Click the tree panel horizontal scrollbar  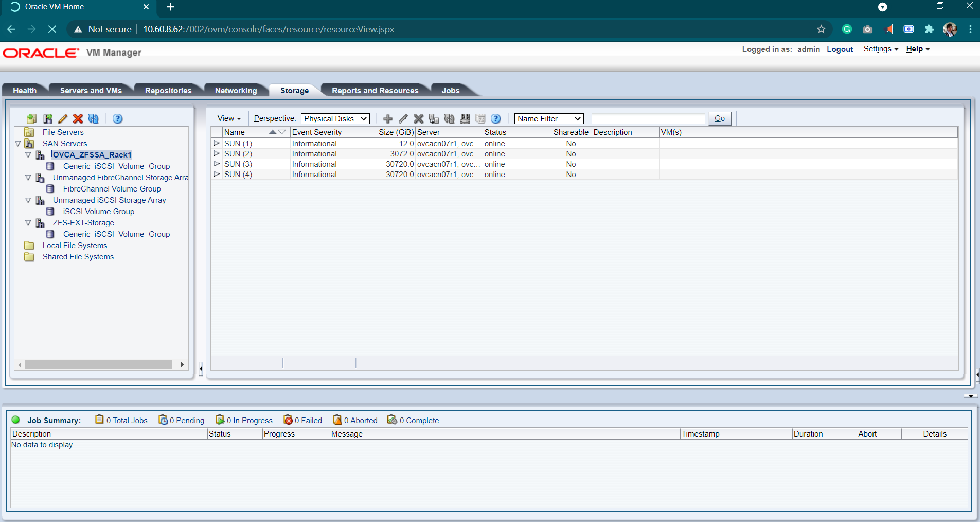coord(98,364)
